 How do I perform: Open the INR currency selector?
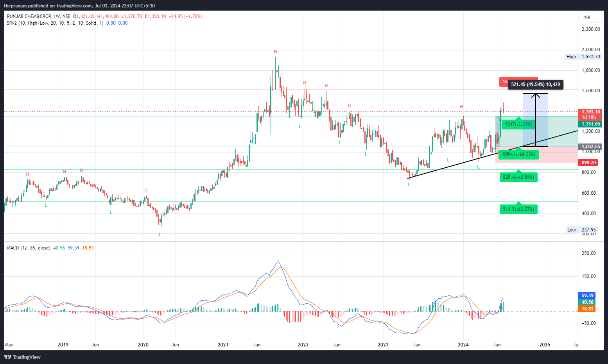tap(590, 17)
